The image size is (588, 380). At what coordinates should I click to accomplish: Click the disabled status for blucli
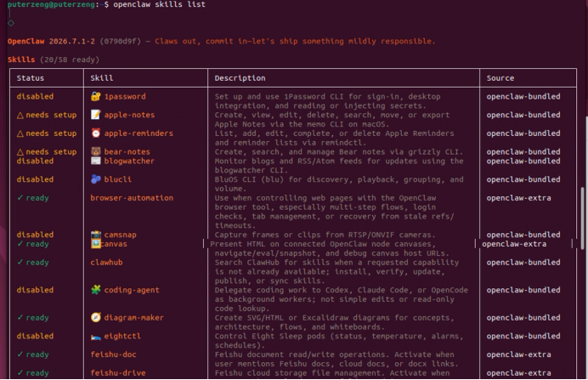(x=35, y=179)
